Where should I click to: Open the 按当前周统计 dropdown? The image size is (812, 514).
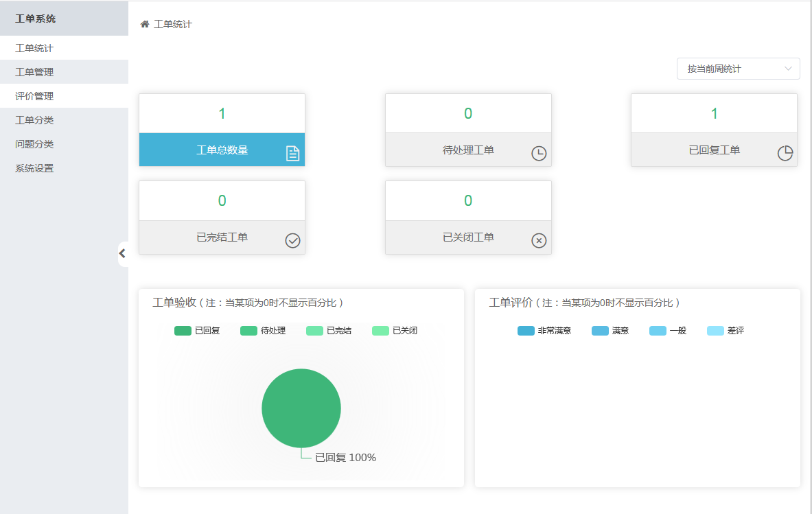coord(738,69)
